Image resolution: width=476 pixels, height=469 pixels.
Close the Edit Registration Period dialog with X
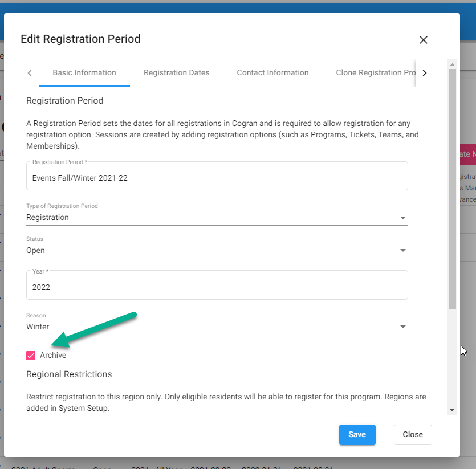coord(423,40)
